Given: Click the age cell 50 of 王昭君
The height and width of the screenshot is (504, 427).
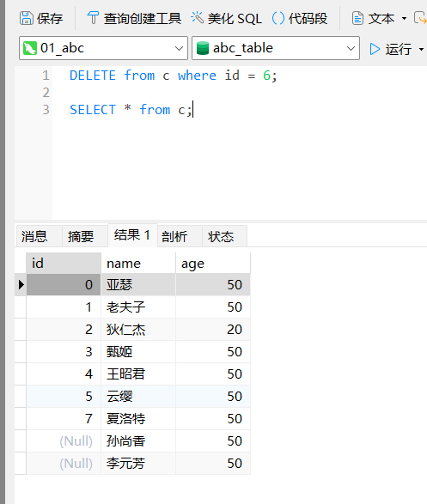Looking at the screenshot, I should coord(213,374).
